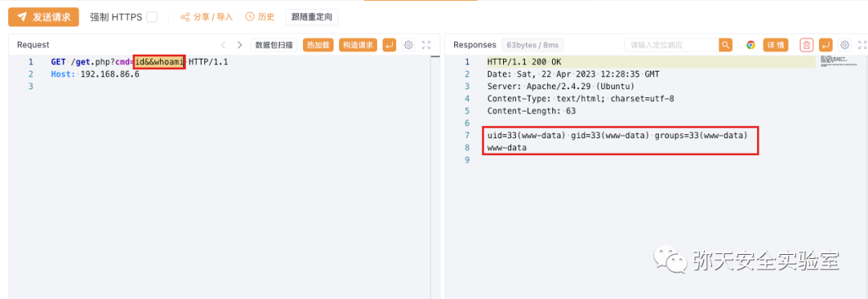Toggle line wrap icon in Responses panel
This screenshot has height=299, width=868.
coord(826,45)
